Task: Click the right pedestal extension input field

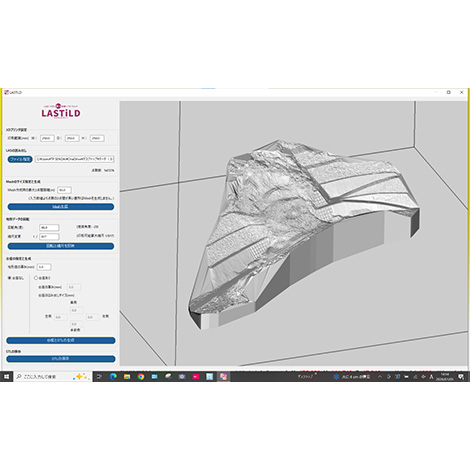Action: coord(93,317)
